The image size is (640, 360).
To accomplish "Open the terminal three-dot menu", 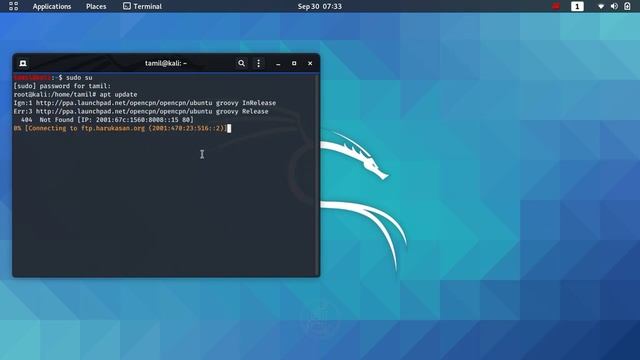I will point(258,63).
